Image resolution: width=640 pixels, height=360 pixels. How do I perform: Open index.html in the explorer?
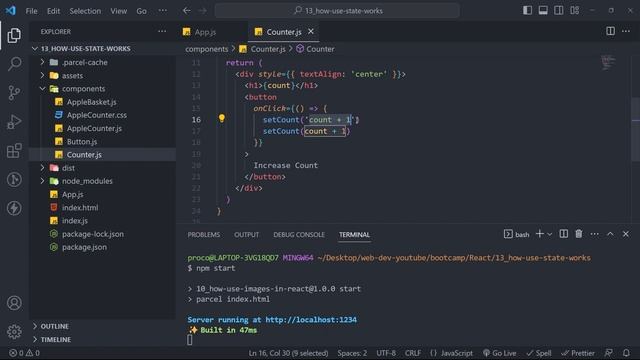(80, 207)
